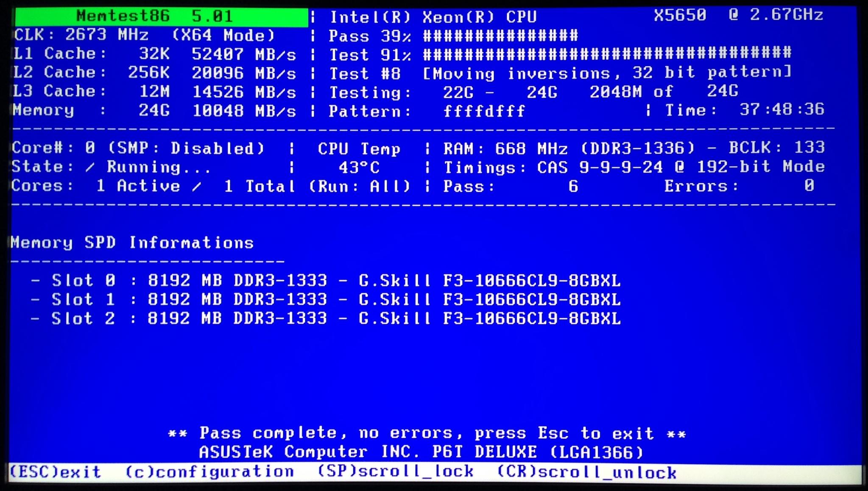
Task: Select the (CR)scroll_unlock option
Action: 586,472
